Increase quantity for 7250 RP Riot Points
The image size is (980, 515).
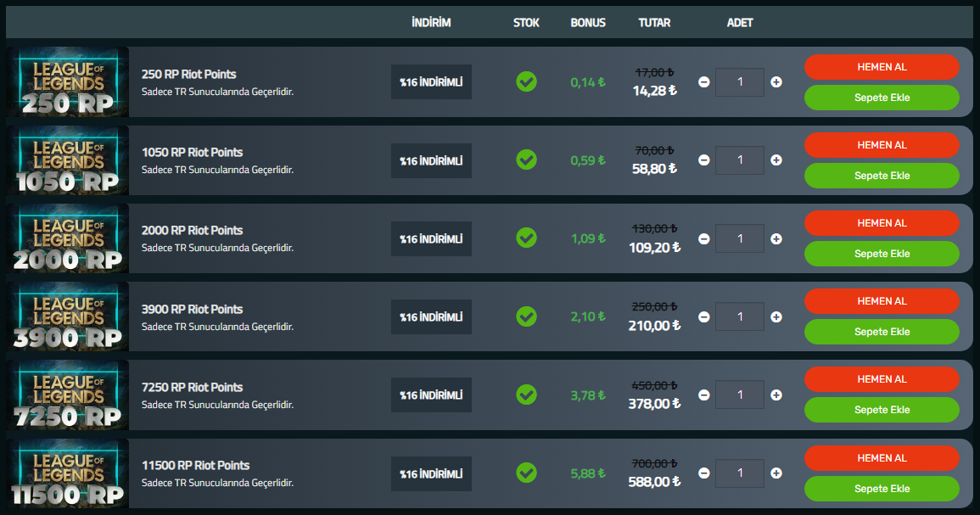tap(776, 395)
